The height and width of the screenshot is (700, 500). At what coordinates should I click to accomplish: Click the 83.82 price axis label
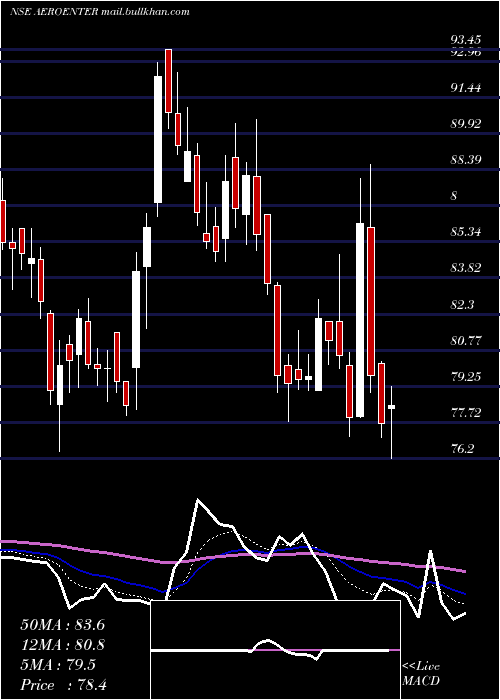(466, 268)
